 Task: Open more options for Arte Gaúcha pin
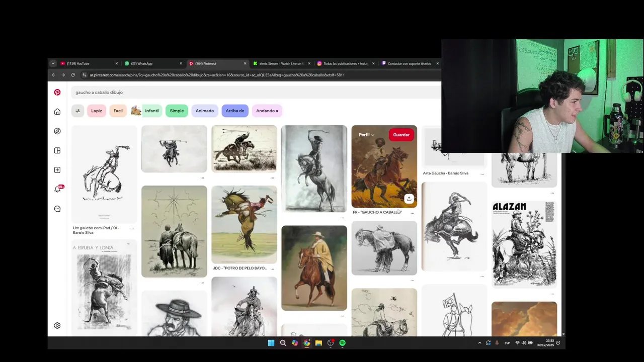click(x=482, y=173)
